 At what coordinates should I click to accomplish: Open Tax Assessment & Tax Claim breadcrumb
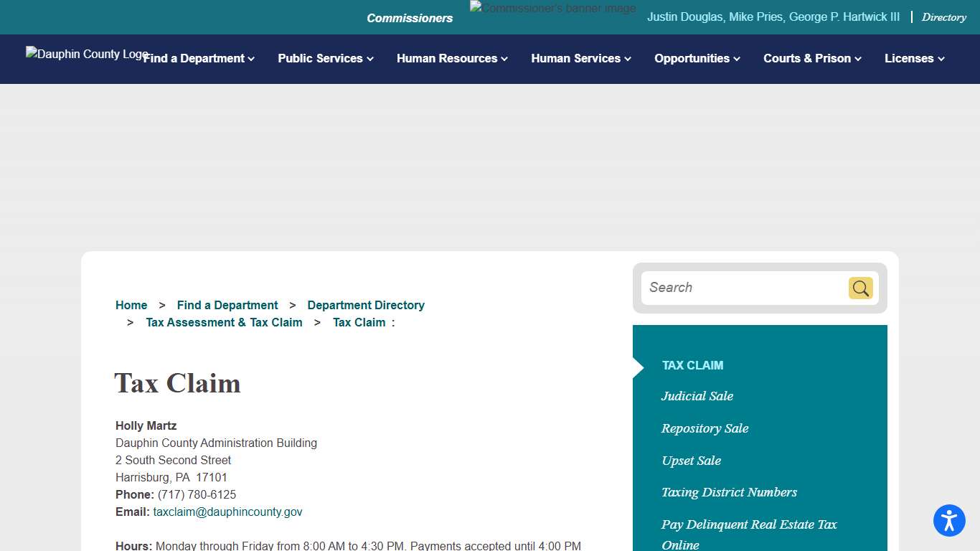pos(224,322)
